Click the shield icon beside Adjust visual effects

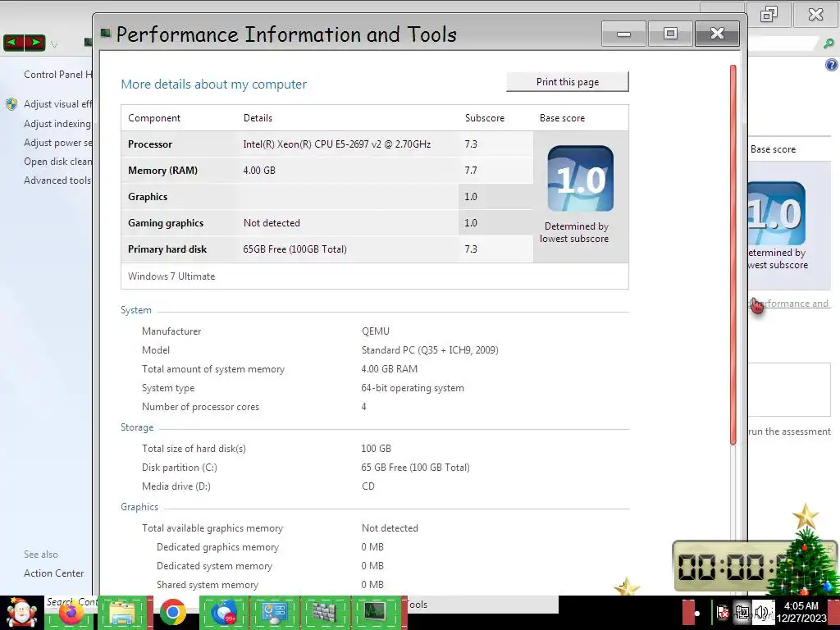pos(11,104)
